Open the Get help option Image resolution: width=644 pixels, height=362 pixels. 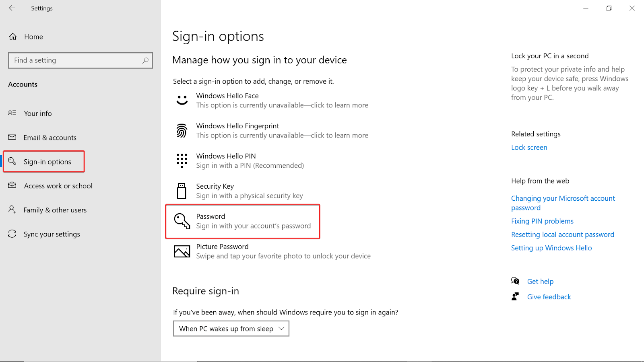click(x=540, y=281)
